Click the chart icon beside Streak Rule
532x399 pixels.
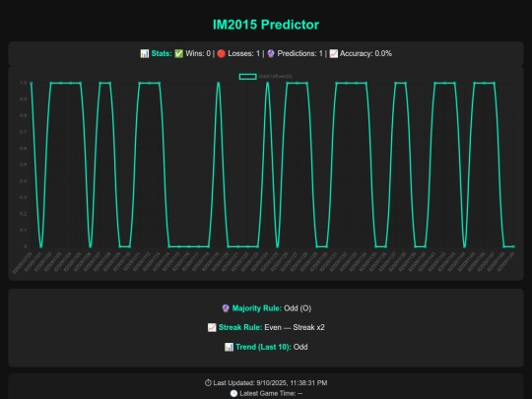(212, 327)
